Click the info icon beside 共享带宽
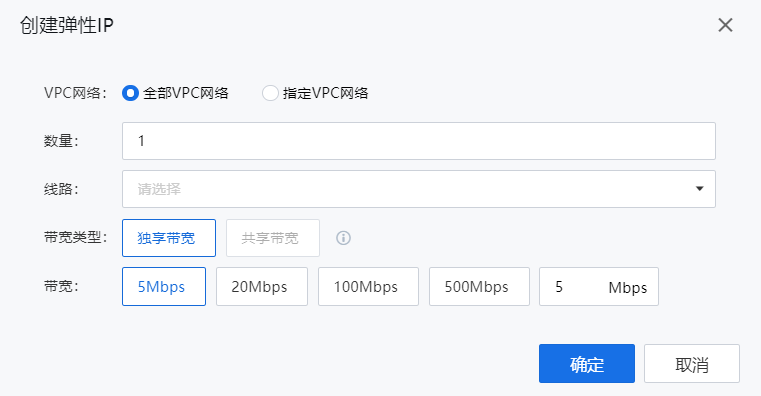The width and height of the screenshot is (761, 396). 343,238
